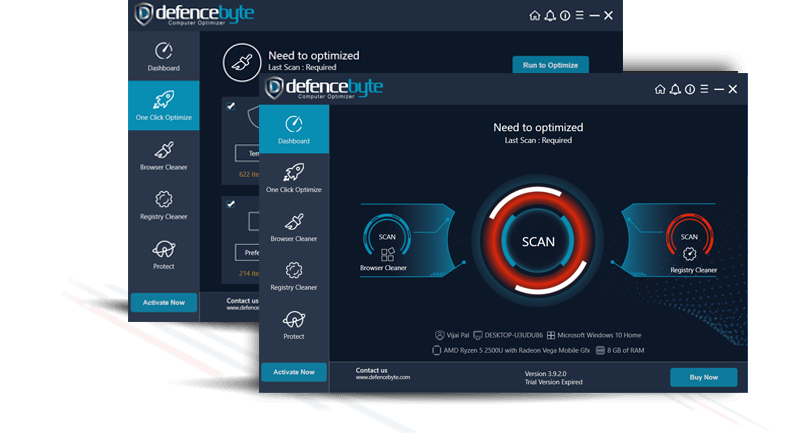Click Activate Now in the front window
The image size is (800, 446).
[294, 372]
